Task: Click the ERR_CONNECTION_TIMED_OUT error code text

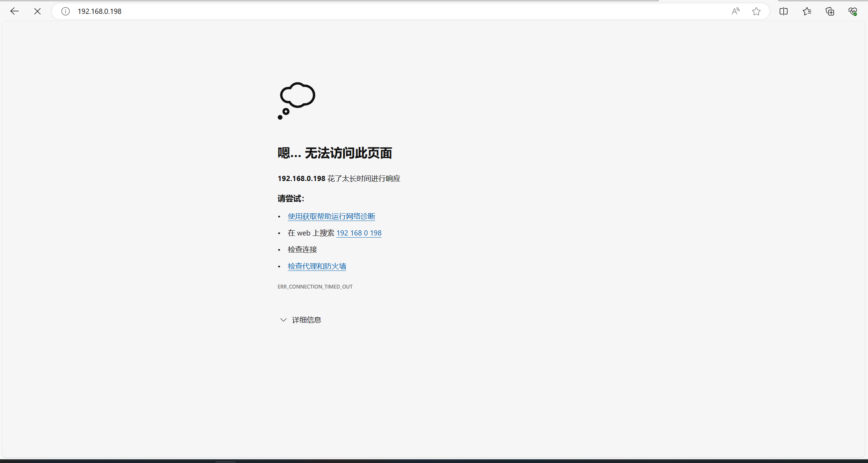Action: [315, 286]
